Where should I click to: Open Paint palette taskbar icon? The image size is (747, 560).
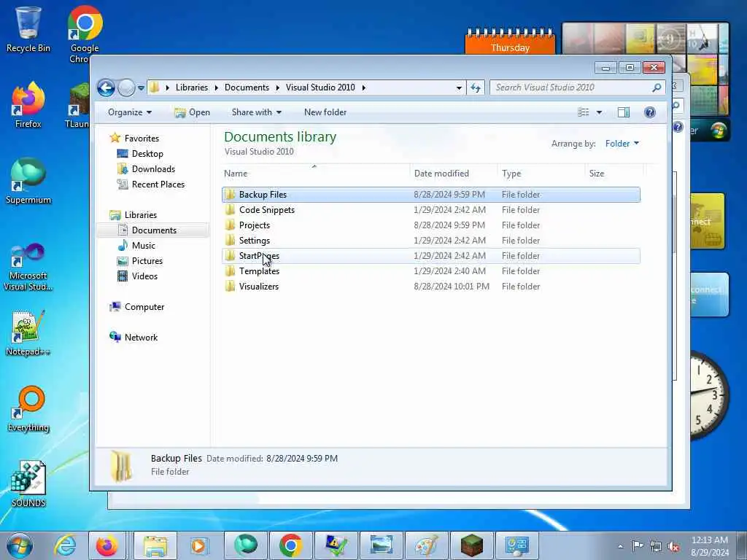426,545
